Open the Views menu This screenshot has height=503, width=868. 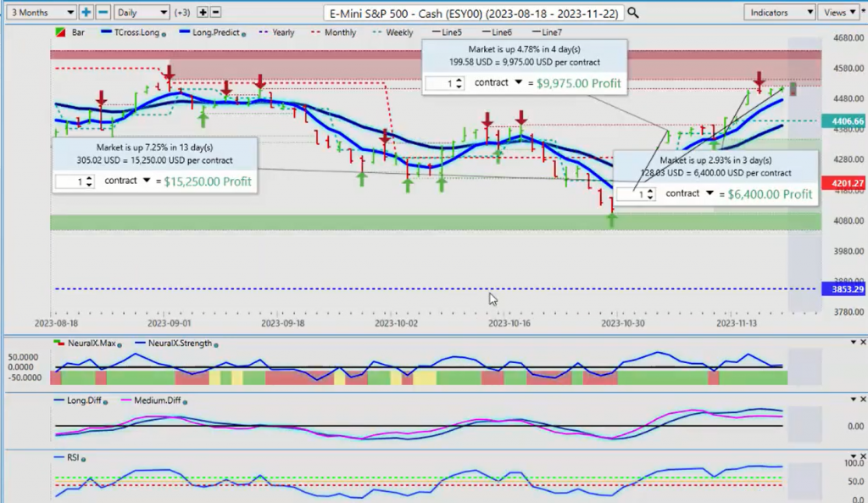coord(839,13)
